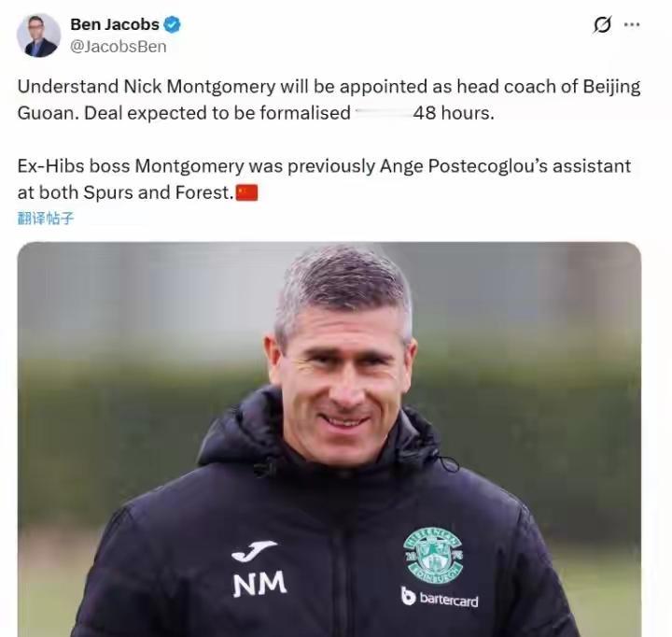Click the Joma logo on the jacket
The image size is (672, 637).
254,551
